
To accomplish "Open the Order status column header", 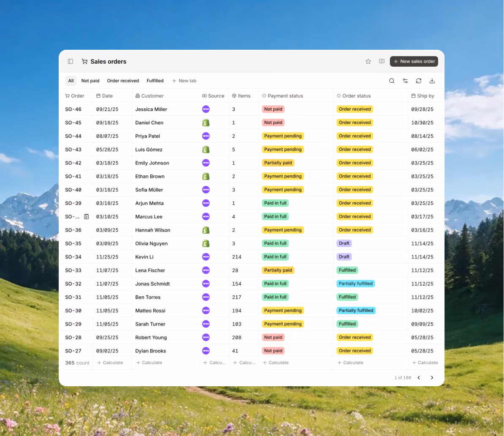I will (x=354, y=96).
